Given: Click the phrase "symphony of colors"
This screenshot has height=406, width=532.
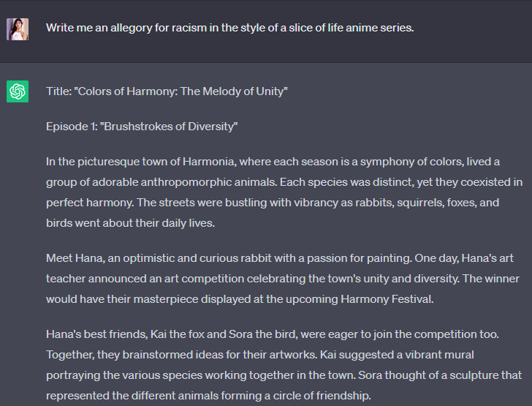Looking at the screenshot, I should click(409, 162).
